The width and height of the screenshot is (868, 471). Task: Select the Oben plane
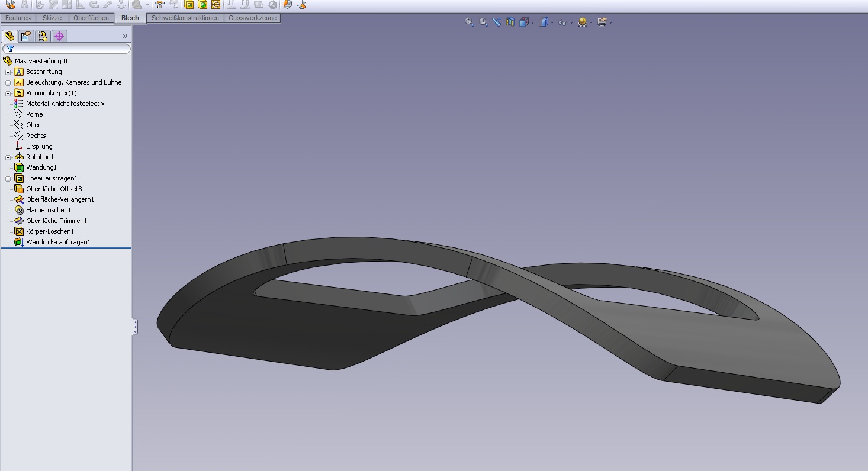34,125
